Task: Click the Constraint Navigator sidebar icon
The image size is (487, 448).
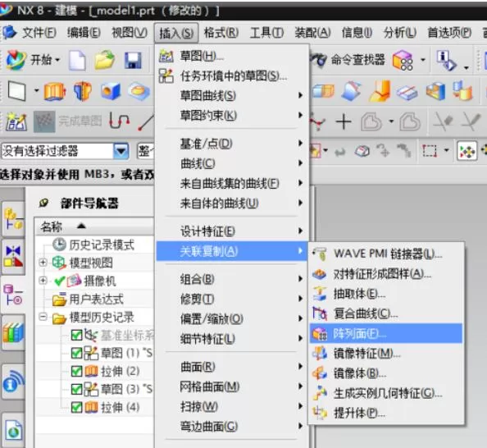Action: coord(13,257)
